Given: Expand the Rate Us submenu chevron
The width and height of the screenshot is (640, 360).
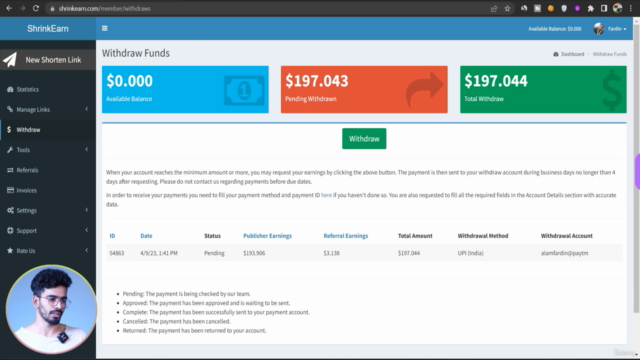Looking at the screenshot, I should (87, 250).
